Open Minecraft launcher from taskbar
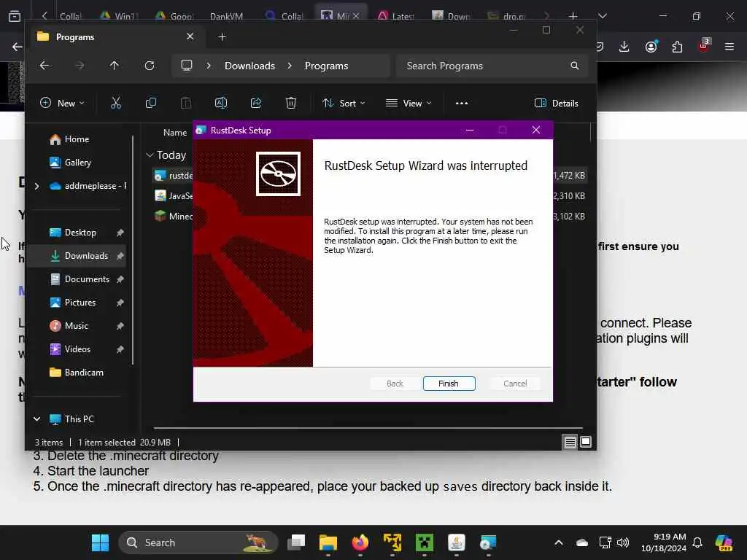 coord(424,542)
